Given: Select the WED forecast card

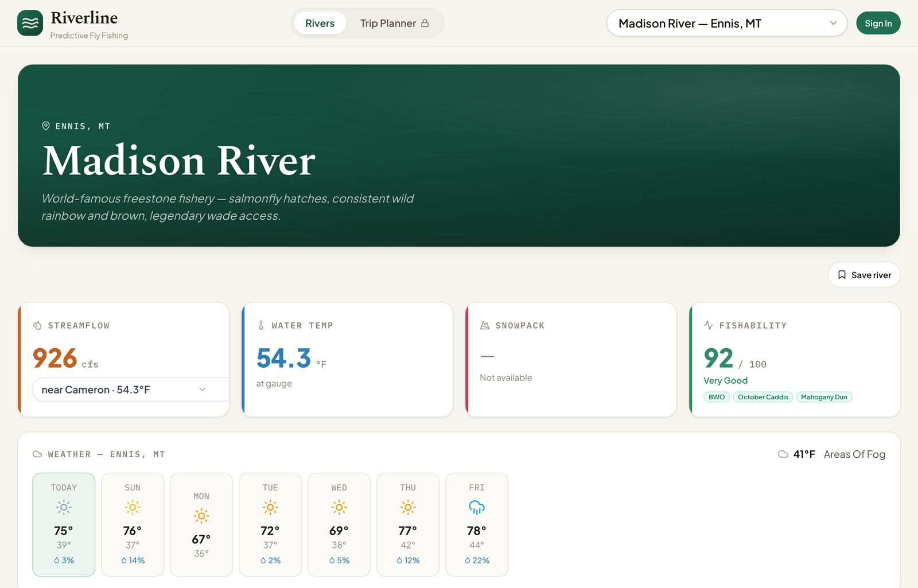Looking at the screenshot, I should pos(339,524).
